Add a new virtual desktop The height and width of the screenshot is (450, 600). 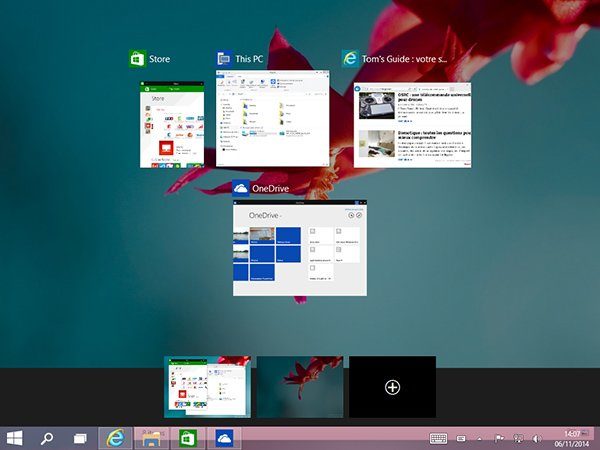392,387
